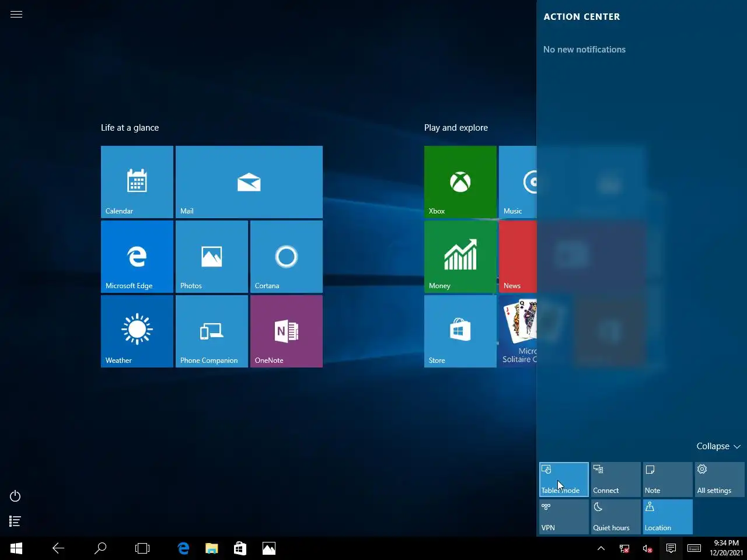Click 'Play and explore' group title

(456, 128)
